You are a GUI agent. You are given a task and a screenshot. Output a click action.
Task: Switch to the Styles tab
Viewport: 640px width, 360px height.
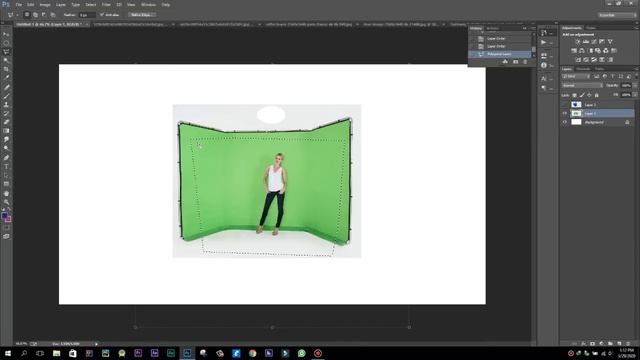[x=591, y=28]
